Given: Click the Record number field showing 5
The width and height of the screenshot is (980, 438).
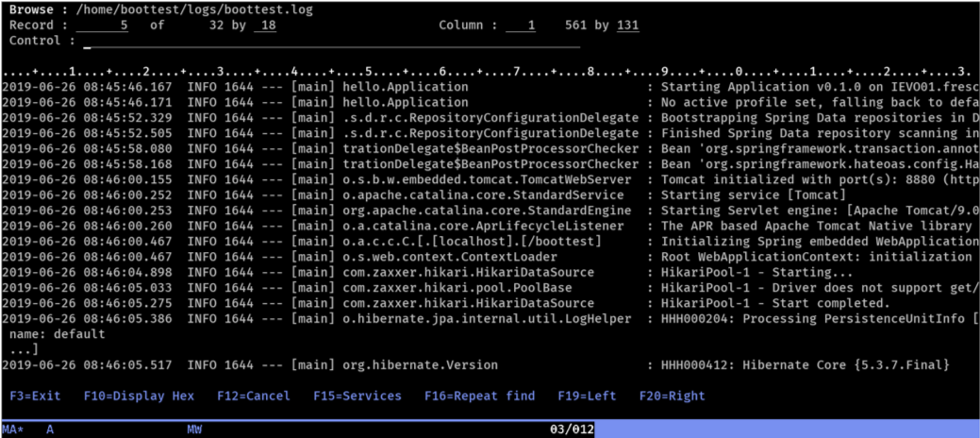Looking at the screenshot, I should 103,26.
